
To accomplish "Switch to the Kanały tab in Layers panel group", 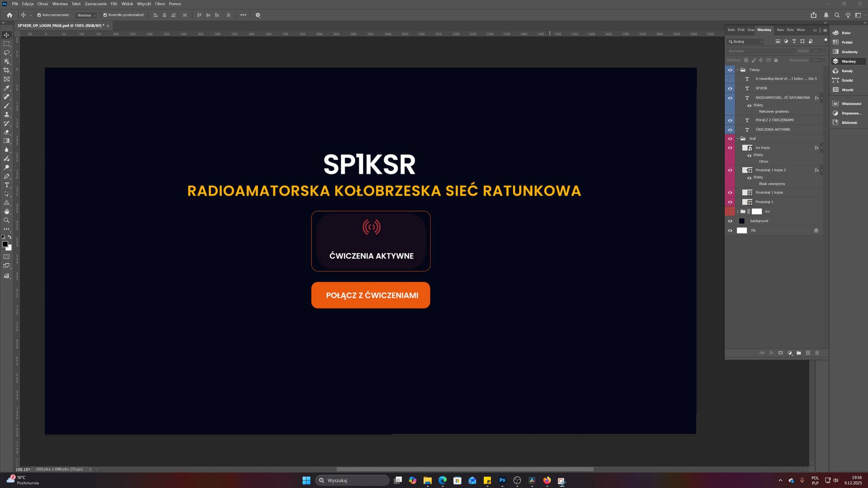I will point(780,30).
